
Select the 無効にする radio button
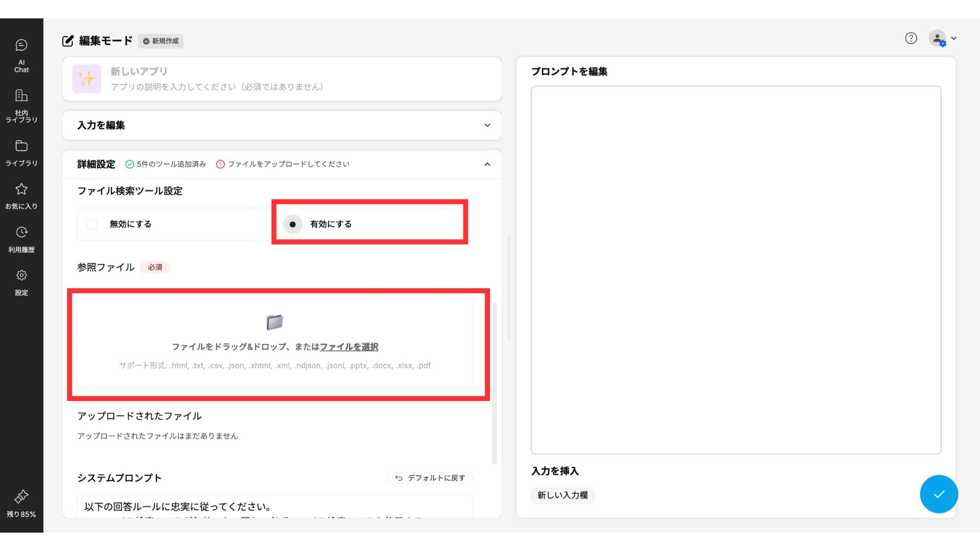[92, 224]
